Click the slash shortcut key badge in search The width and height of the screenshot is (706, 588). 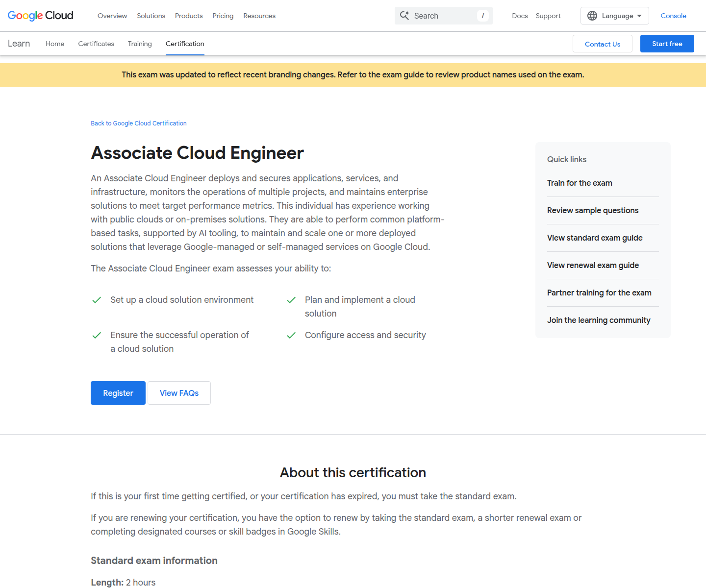click(483, 16)
